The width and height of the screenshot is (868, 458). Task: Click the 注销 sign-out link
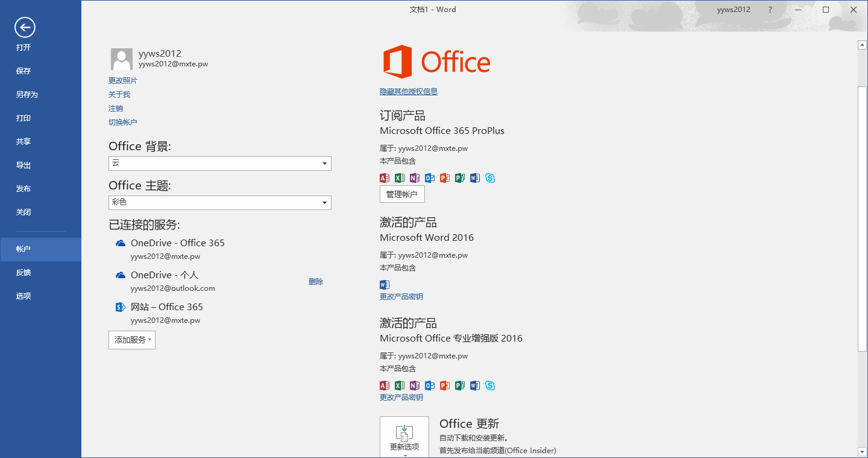(x=116, y=109)
